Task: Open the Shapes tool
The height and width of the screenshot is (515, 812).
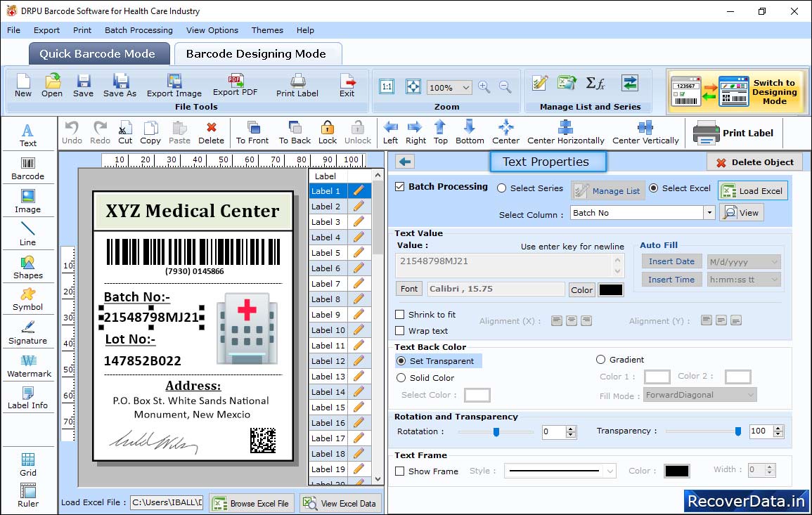Action: coord(28,267)
